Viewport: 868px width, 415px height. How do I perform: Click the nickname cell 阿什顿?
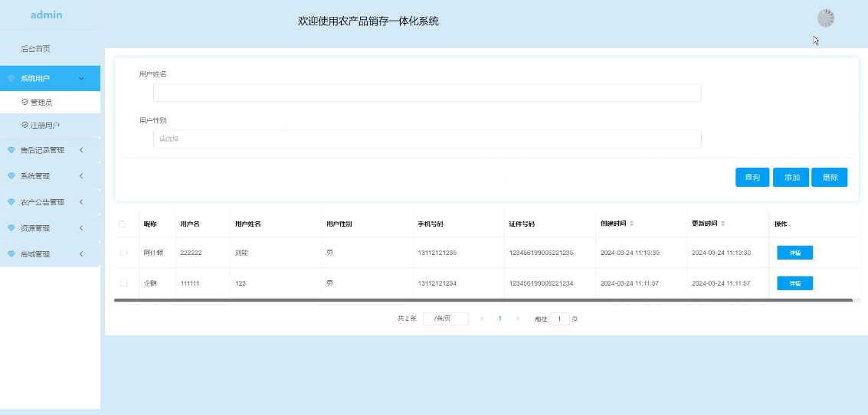[152, 253]
